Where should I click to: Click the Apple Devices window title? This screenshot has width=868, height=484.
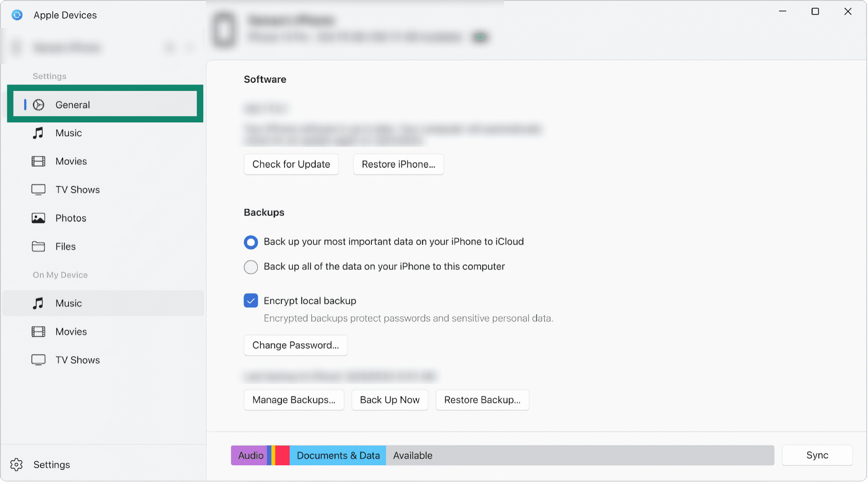pyautogui.click(x=65, y=15)
